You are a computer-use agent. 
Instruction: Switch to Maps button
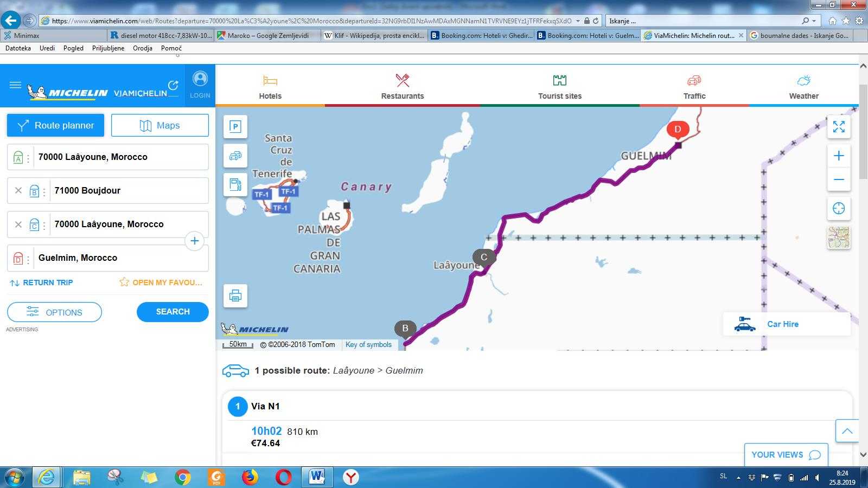(160, 125)
